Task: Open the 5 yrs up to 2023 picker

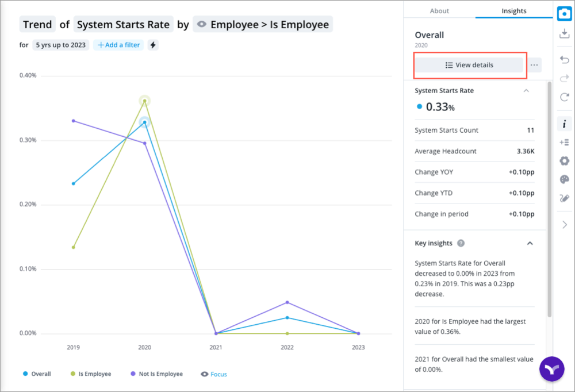Action: tap(60, 45)
